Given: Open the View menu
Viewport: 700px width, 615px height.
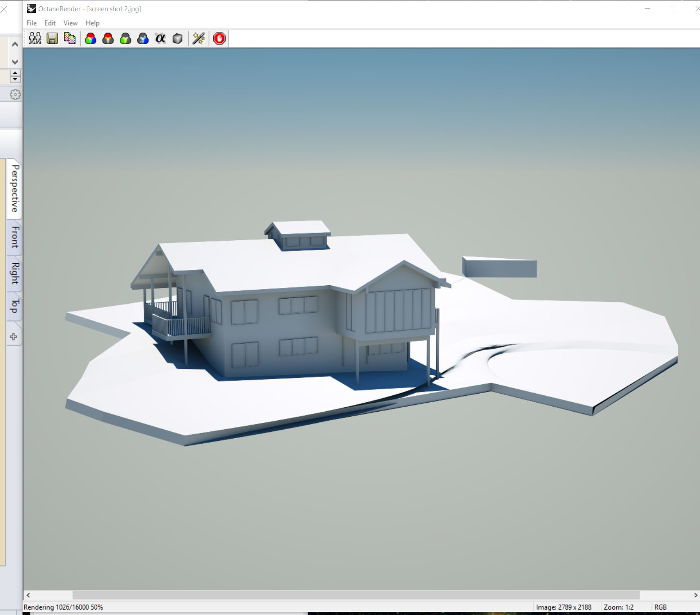Looking at the screenshot, I should [70, 23].
